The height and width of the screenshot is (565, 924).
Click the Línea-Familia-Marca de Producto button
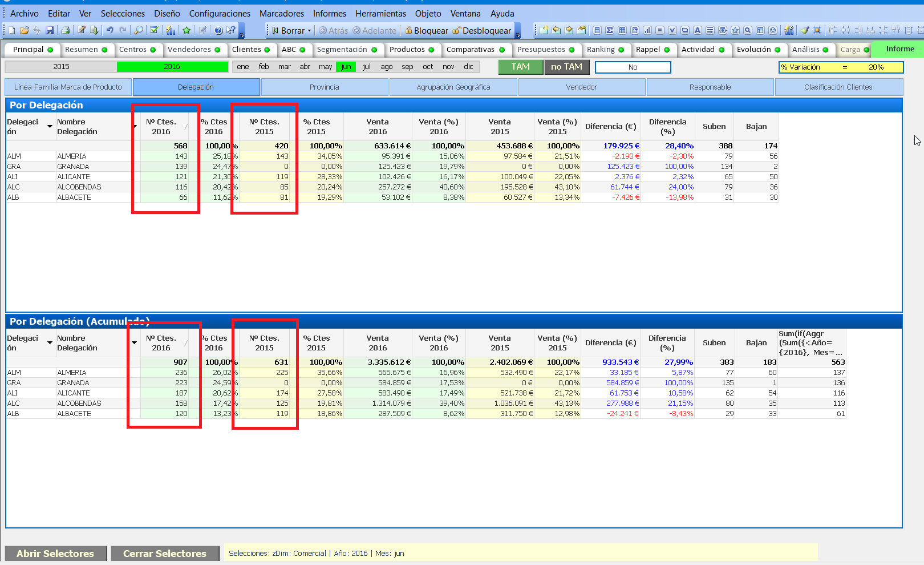point(68,87)
